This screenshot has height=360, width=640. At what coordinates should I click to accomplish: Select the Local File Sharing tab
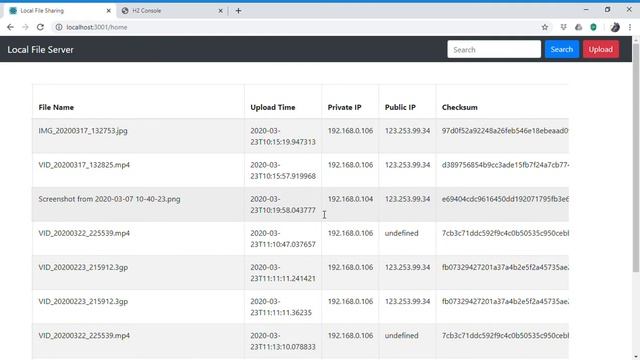click(x=60, y=11)
